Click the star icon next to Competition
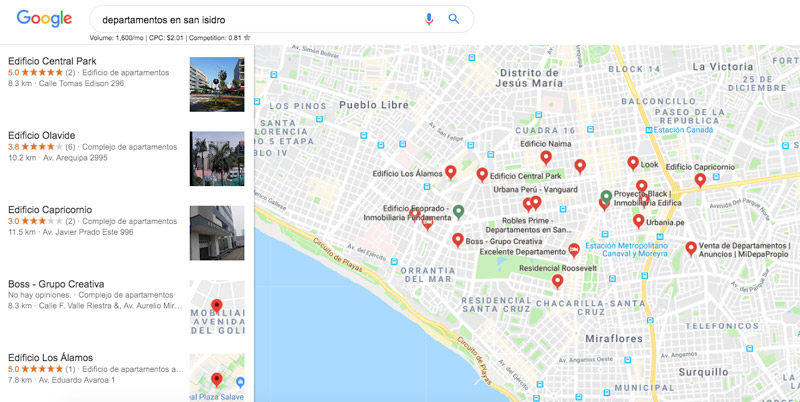This screenshot has width=800, height=402. (x=247, y=37)
